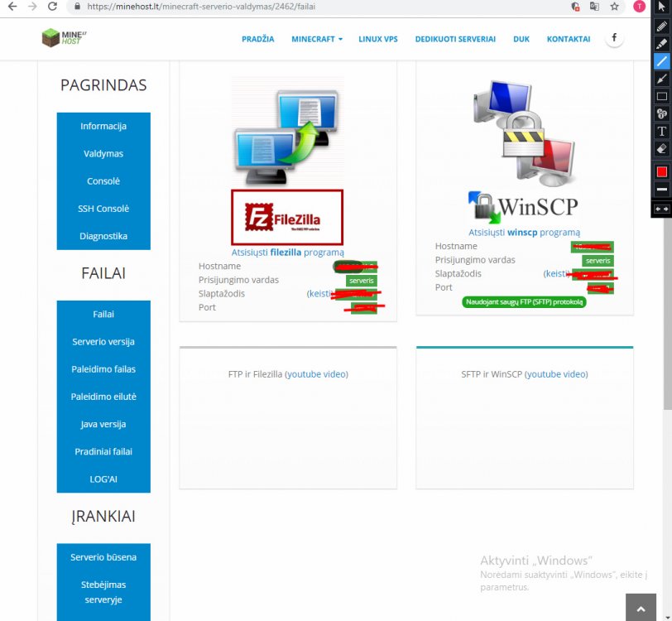Image resolution: width=672 pixels, height=621 pixels.
Task: Open SFTP ir WinSCP youtube video link
Action: tap(557, 374)
